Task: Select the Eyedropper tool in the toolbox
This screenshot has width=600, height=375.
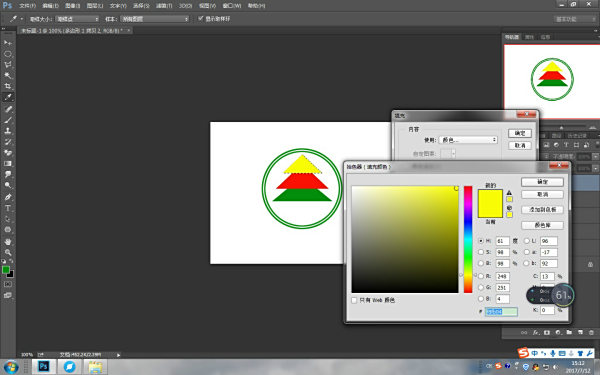Action: coord(8,97)
